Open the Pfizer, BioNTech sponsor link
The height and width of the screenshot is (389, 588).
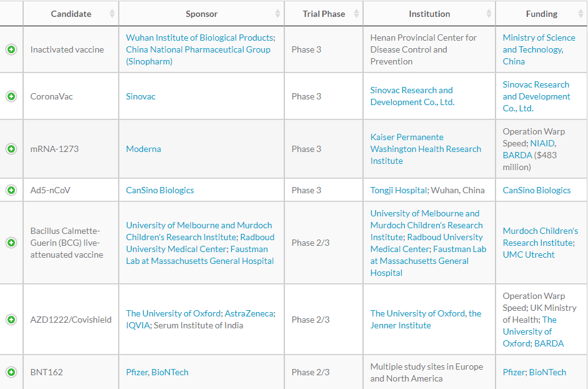tap(157, 372)
